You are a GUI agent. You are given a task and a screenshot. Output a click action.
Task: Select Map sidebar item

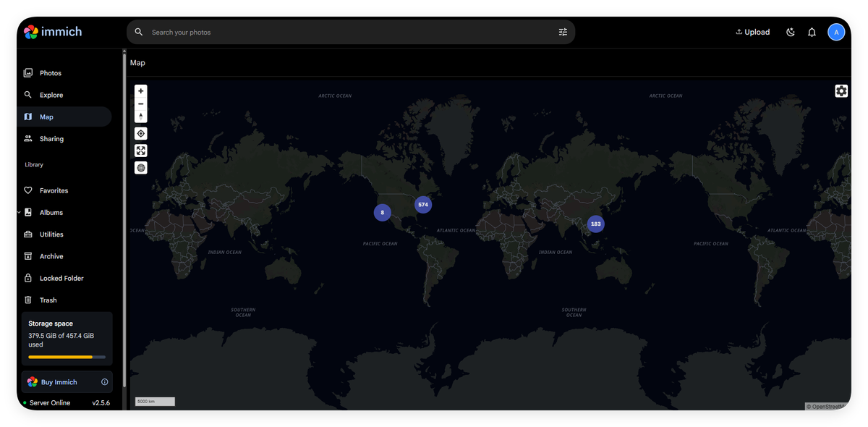click(x=64, y=117)
